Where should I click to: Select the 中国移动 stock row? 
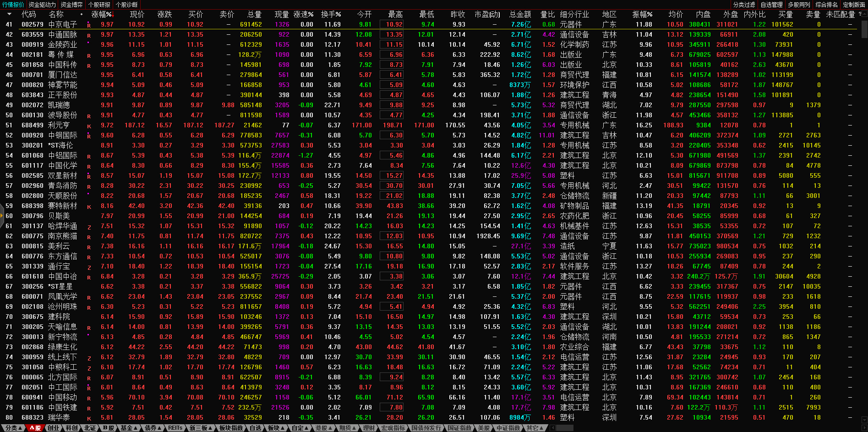[63, 397]
